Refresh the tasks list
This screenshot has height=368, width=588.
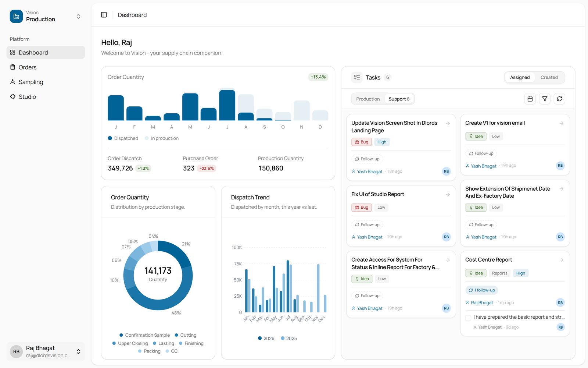point(559,99)
